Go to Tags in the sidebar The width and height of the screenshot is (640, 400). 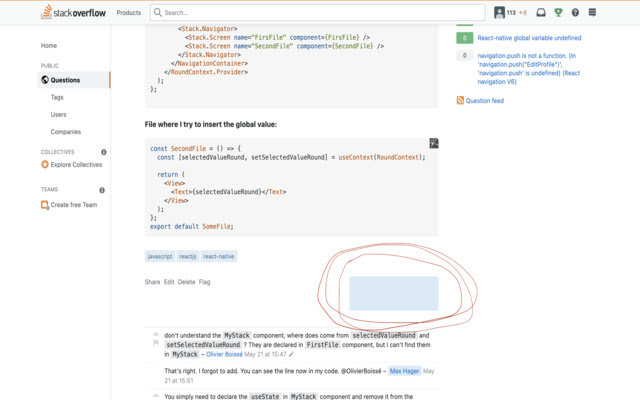(x=57, y=97)
